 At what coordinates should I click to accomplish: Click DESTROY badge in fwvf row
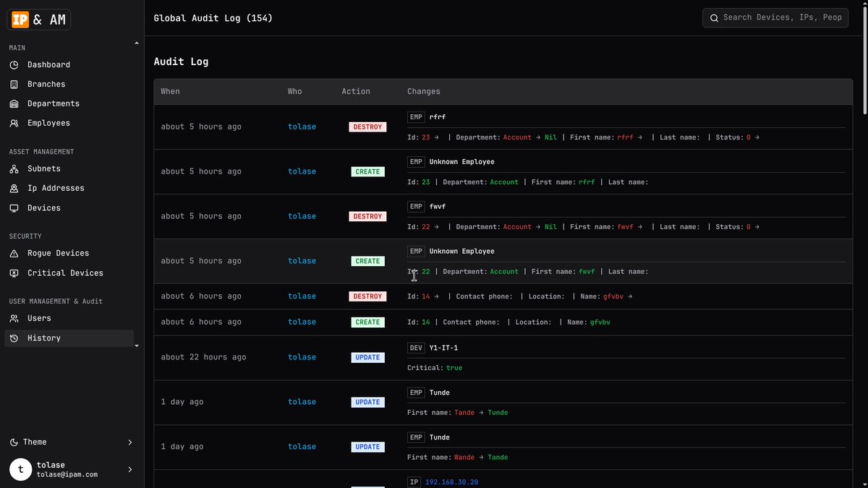coord(367,217)
